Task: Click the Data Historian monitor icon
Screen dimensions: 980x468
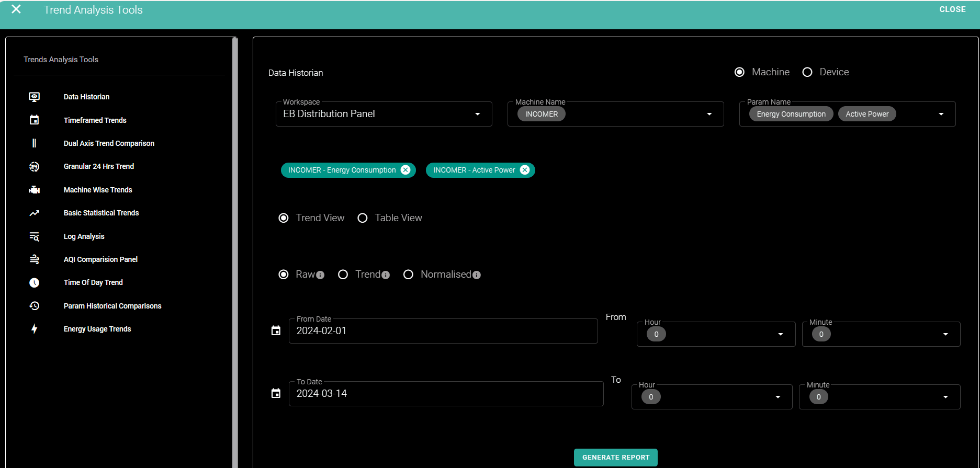Action: tap(34, 97)
